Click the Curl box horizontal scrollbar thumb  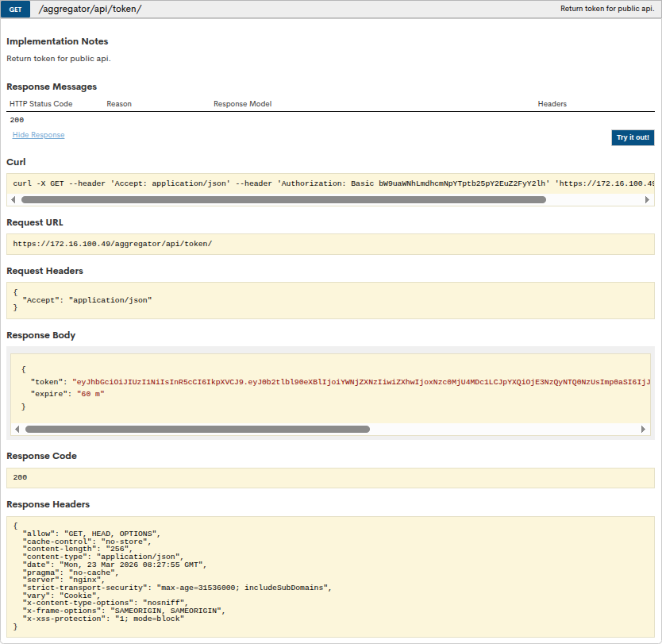click(x=283, y=200)
